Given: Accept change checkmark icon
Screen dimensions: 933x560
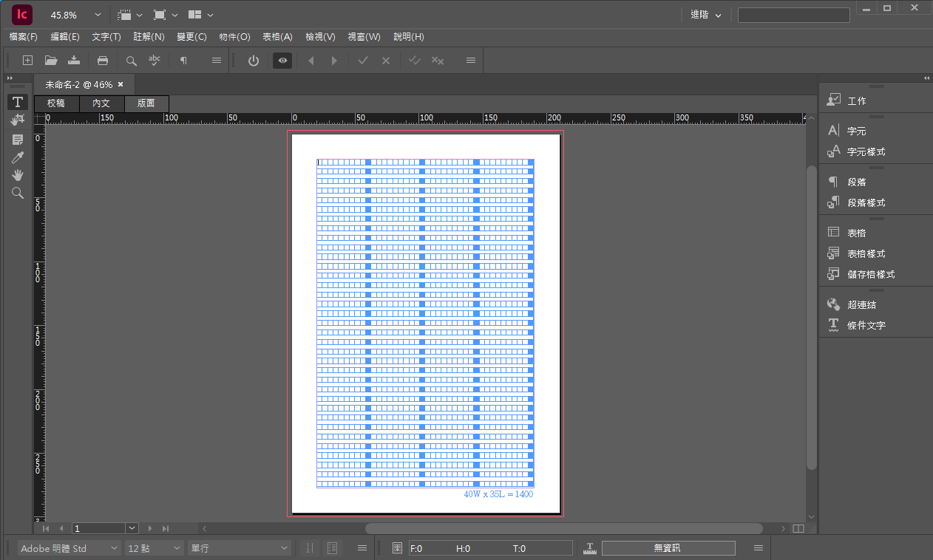Looking at the screenshot, I should click(363, 61).
